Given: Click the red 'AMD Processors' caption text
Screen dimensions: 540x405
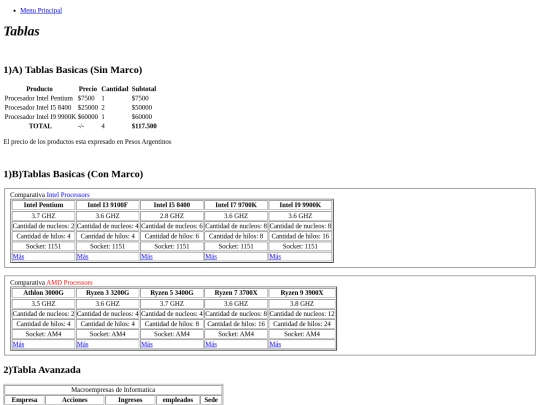Looking at the screenshot, I should coord(70,282).
